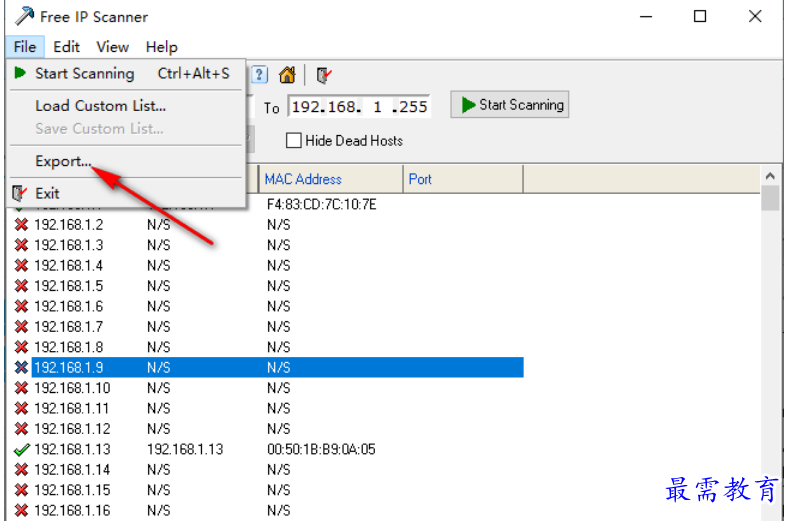This screenshot has height=521, width=787.
Task: Click MAC address F4:83:CD:7C:10:7E
Action: click(x=322, y=205)
